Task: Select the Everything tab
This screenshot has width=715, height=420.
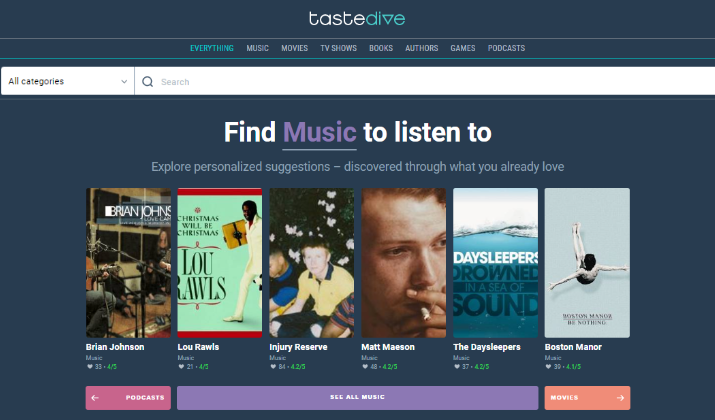Action: [212, 48]
